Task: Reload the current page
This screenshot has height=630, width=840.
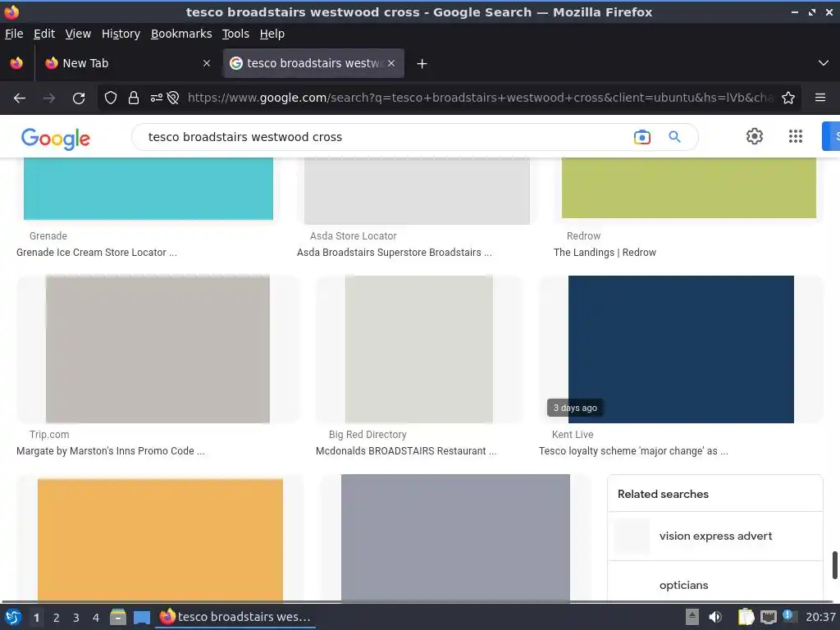Action: pos(79,98)
